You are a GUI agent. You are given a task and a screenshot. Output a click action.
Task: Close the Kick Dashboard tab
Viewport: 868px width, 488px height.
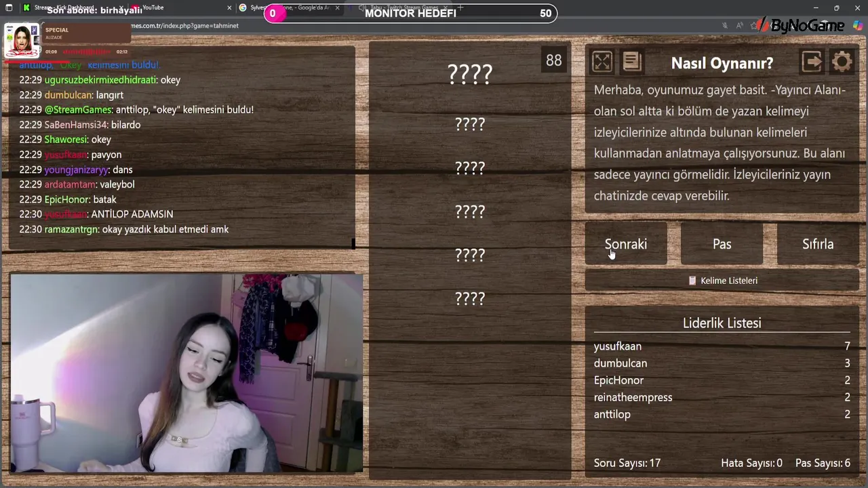(121, 7)
